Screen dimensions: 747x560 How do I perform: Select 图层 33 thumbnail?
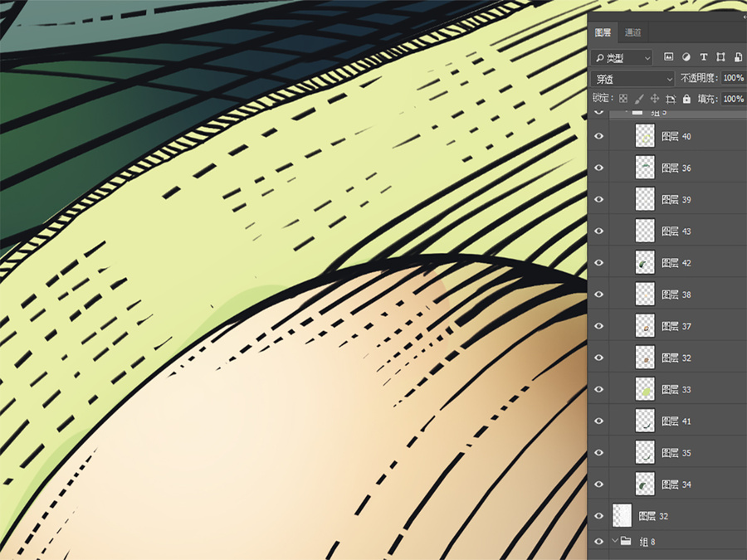(x=645, y=390)
